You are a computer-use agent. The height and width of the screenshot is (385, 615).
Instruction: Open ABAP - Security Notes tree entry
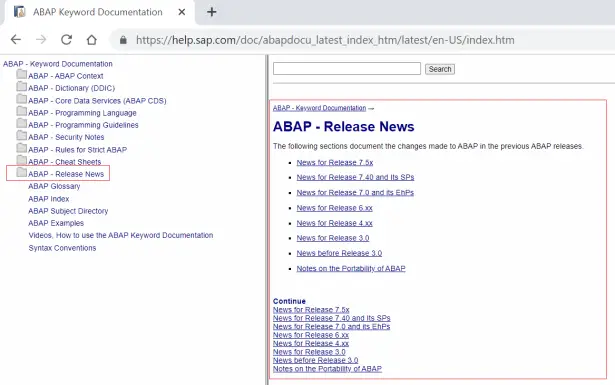pyautogui.click(x=66, y=137)
